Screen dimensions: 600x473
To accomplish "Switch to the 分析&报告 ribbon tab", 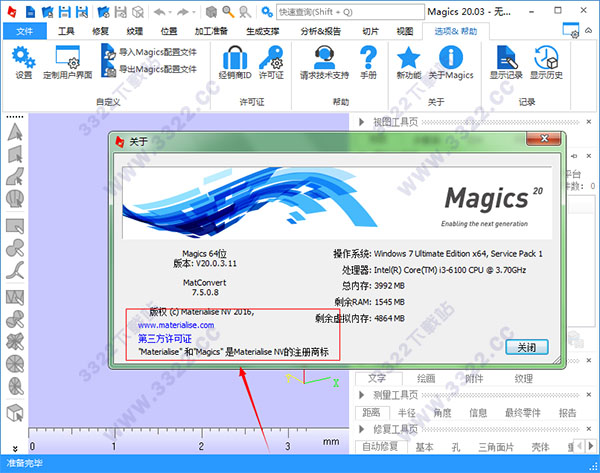I will [321, 31].
